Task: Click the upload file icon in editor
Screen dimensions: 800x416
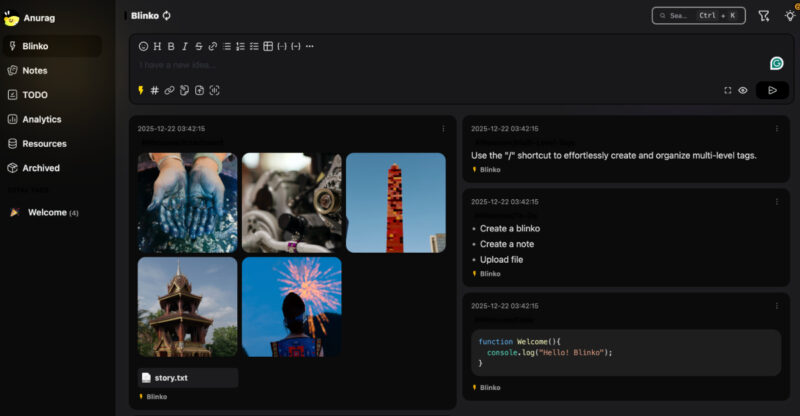Action: coord(199,90)
